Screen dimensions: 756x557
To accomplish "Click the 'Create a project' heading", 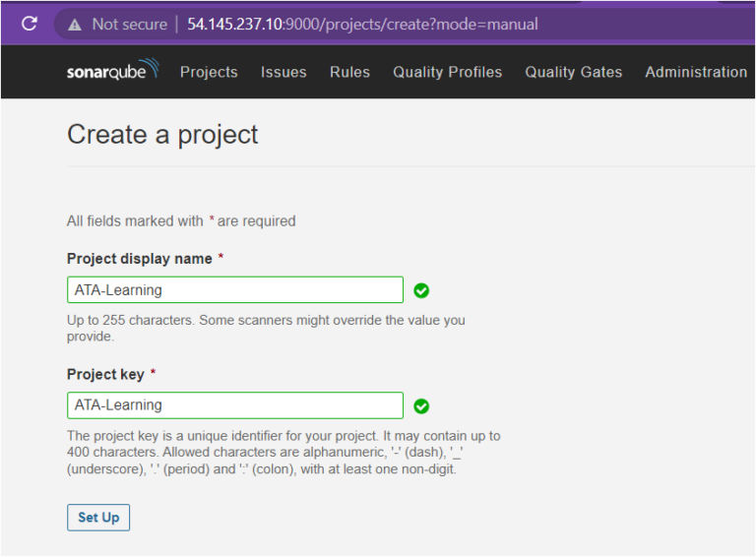I will 162,135.
